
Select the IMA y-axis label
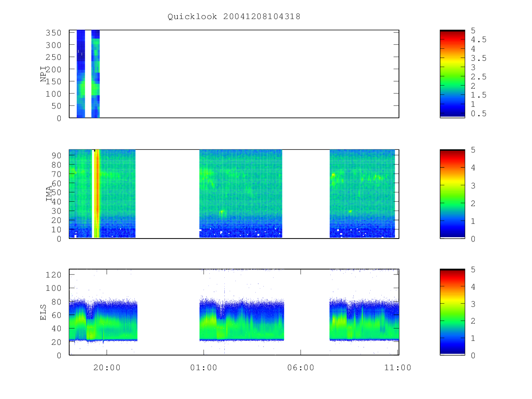[x=49, y=194]
